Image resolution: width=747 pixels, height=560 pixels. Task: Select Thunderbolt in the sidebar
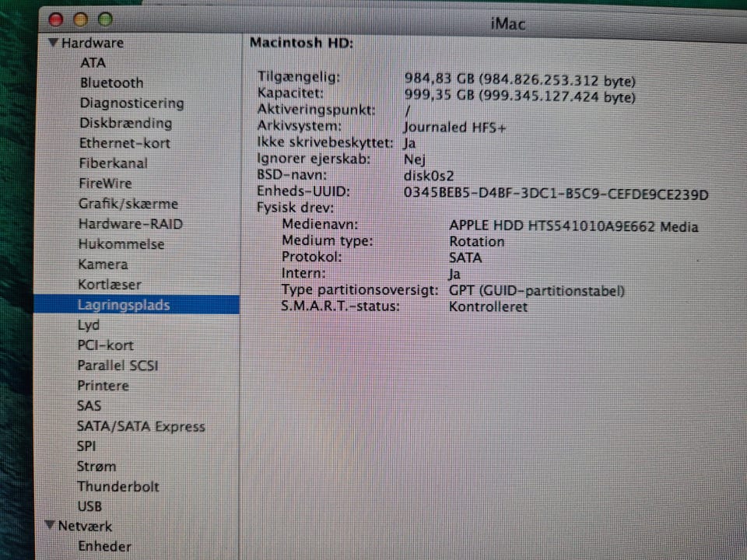click(x=117, y=487)
